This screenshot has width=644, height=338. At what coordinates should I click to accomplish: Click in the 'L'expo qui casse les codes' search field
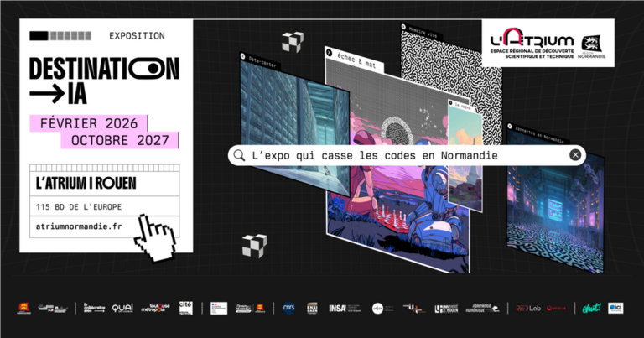(407, 155)
